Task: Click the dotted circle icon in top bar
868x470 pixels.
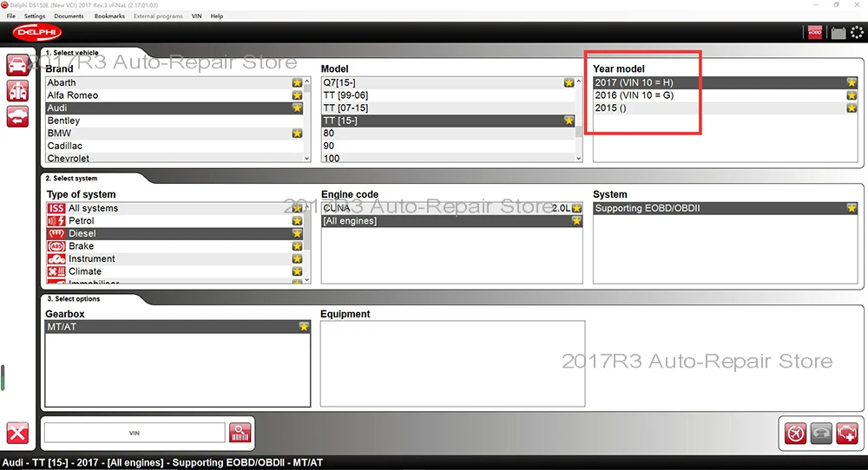Action: 857,33
